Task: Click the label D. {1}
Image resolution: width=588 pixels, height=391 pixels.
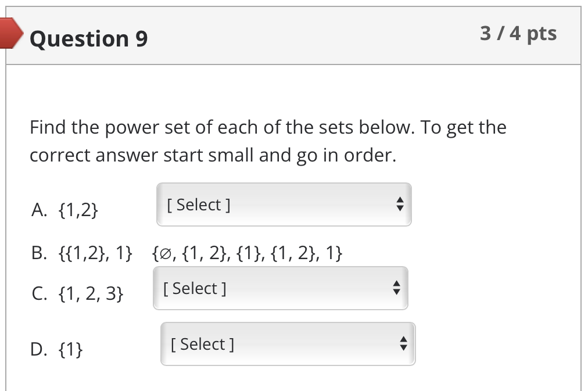Action: (x=55, y=349)
